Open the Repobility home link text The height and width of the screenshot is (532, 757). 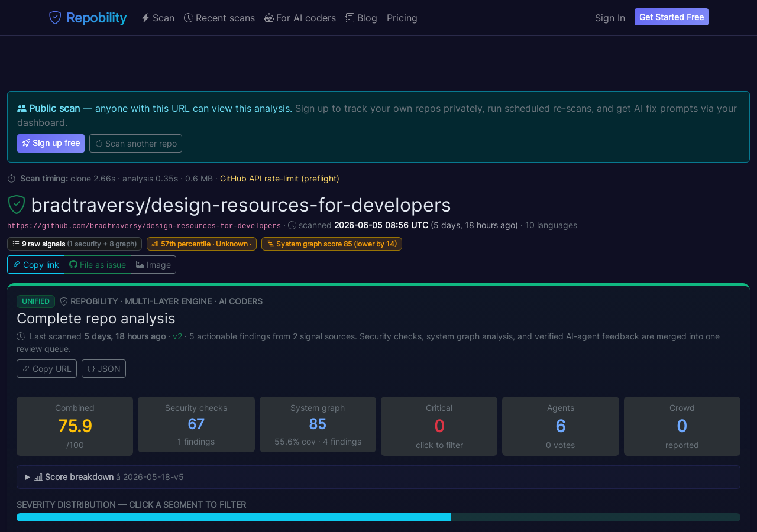click(96, 18)
